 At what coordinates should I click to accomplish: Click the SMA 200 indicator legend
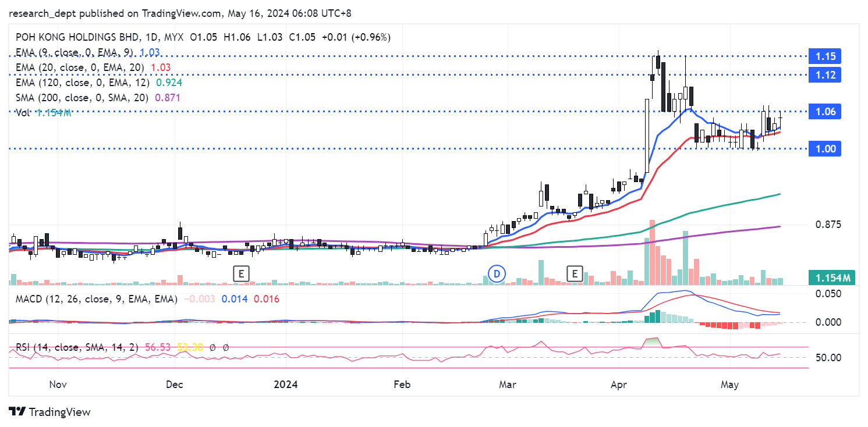(82, 98)
